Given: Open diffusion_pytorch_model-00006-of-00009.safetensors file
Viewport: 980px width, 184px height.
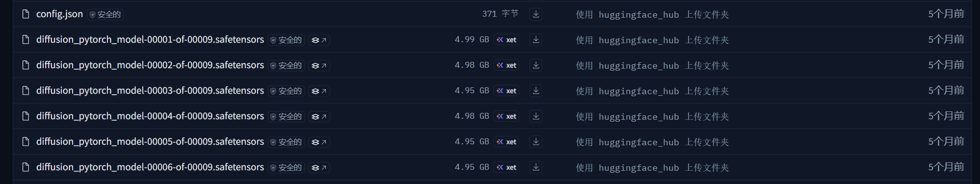Looking at the screenshot, I should [x=150, y=167].
